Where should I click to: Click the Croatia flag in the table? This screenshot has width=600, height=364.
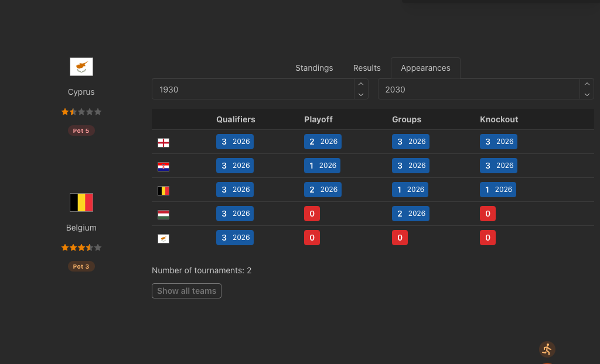click(x=163, y=167)
